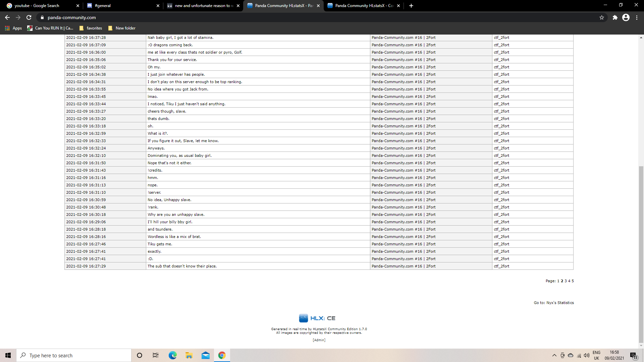Open the New folder bookmarks folder
The image size is (644, 362).
point(122,28)
